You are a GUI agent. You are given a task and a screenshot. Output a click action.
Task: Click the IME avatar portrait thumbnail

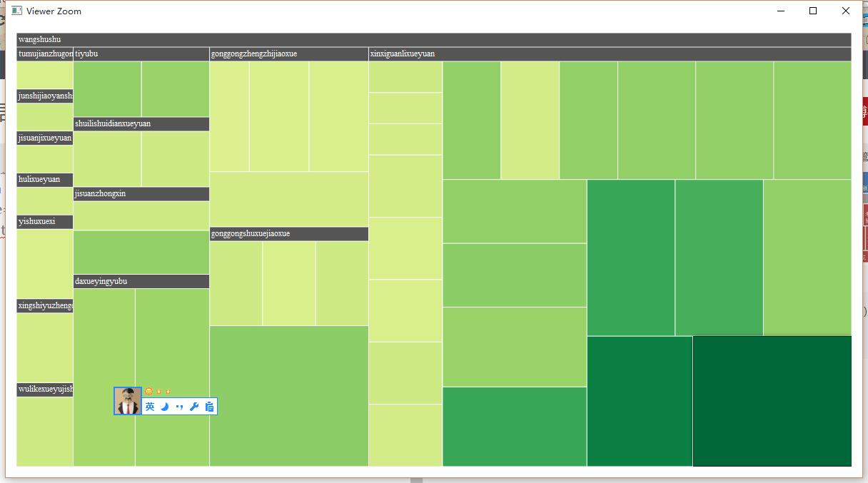127,402
